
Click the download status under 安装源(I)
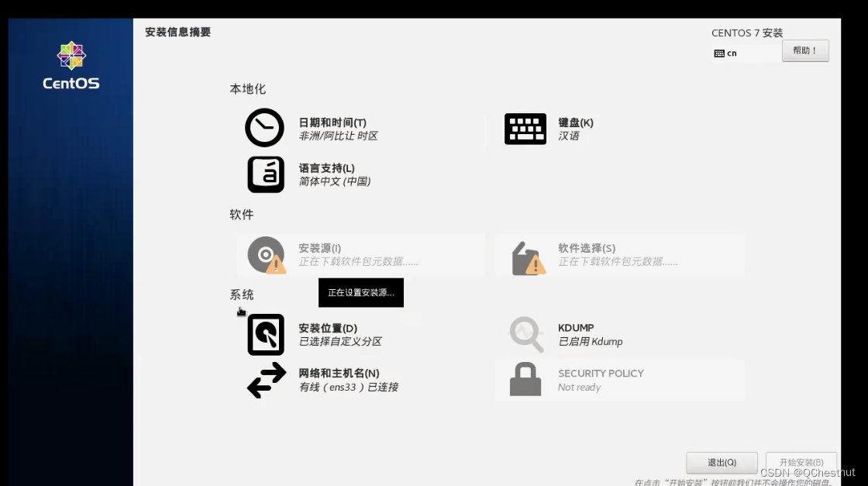[x=359, y=262]
